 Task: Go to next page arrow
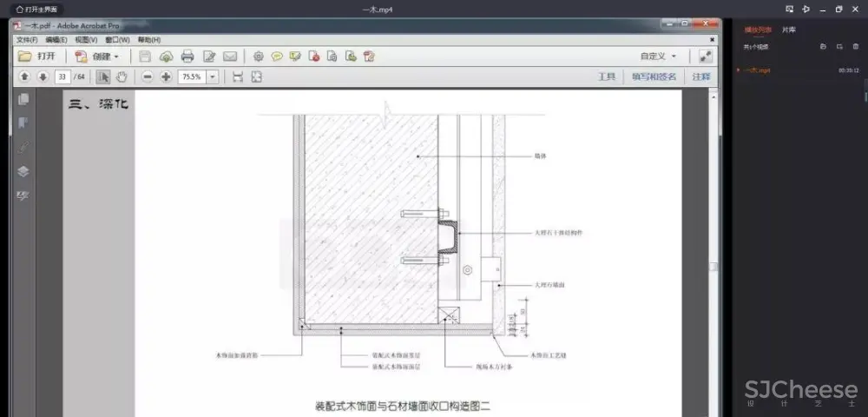(43, 76)
